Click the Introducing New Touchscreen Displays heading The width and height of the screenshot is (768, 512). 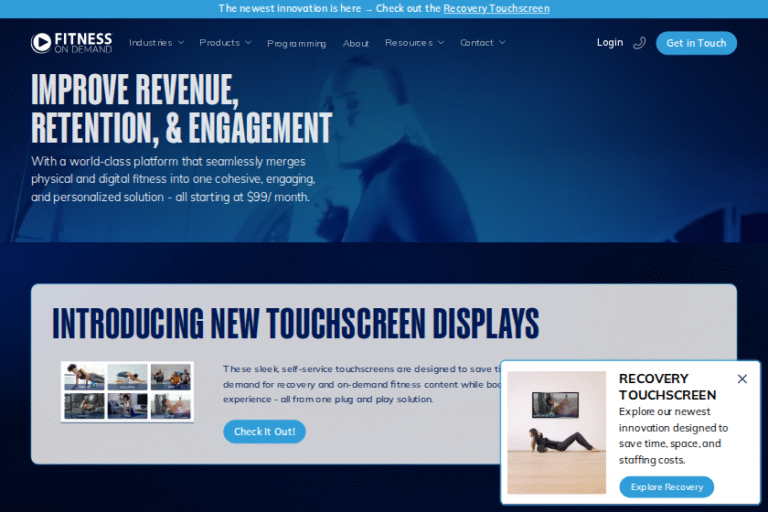pos(295,324)
